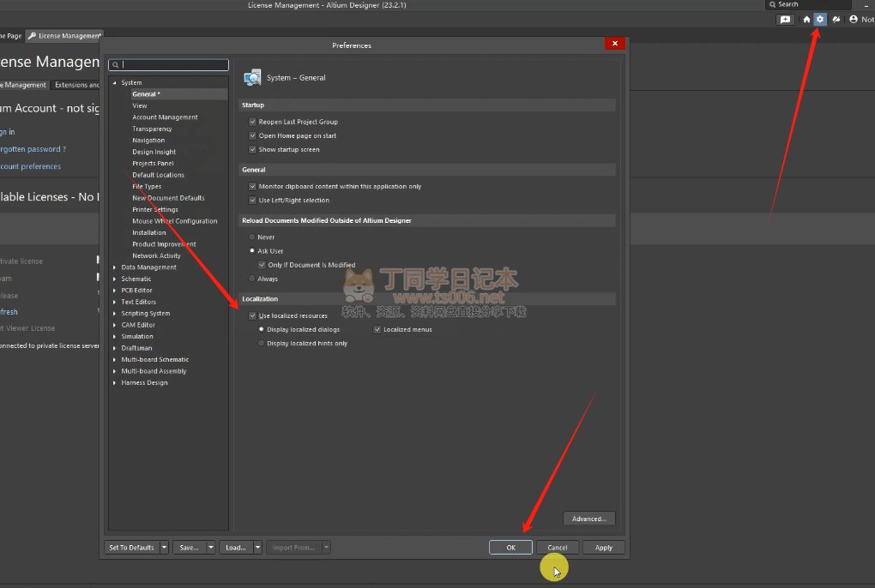875x588 pixels.
Task: Uncheck Reopen Last Project Group
Action: click(253, 123)
